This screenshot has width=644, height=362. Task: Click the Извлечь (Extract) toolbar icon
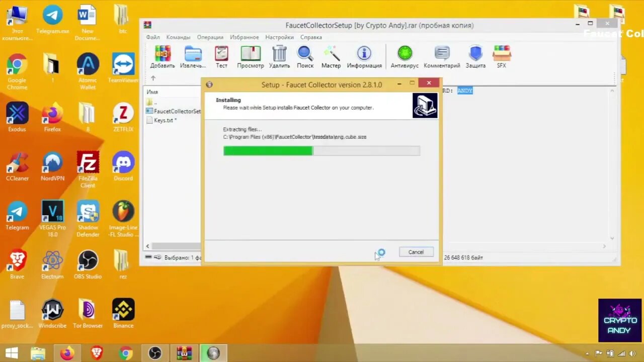(193, 57)
